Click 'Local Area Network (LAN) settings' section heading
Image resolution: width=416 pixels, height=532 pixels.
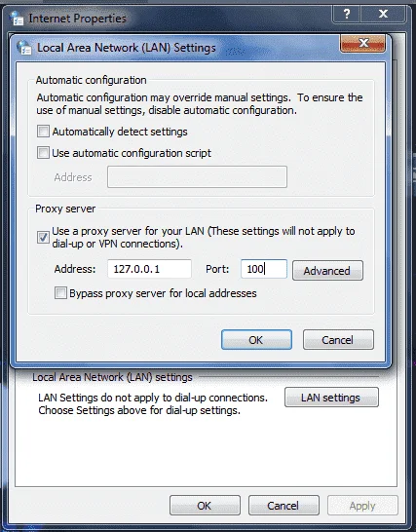point(112,377)
